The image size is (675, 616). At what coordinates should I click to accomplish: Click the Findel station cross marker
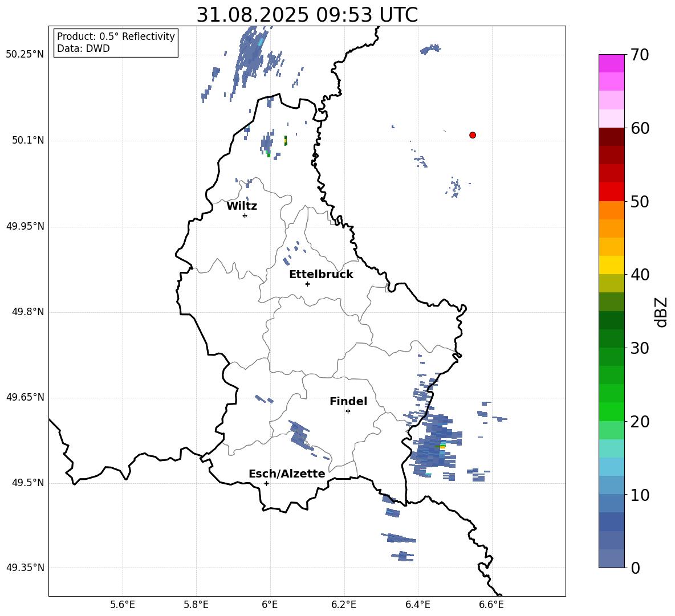(348, 411)
